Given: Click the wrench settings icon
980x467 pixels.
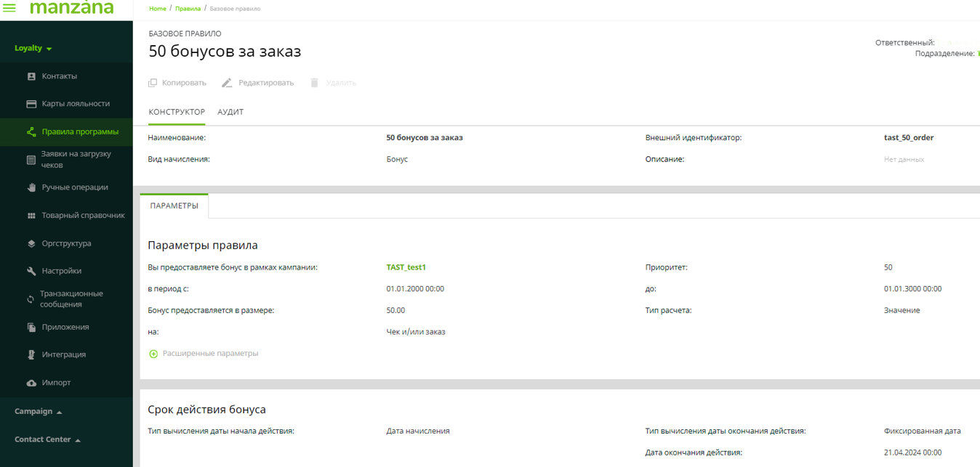Looking at the screenshot, I should click(31, 271).
